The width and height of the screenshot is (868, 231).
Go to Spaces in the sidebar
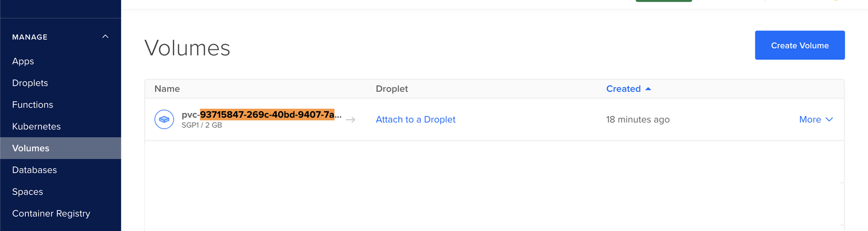tap(27, 192)
